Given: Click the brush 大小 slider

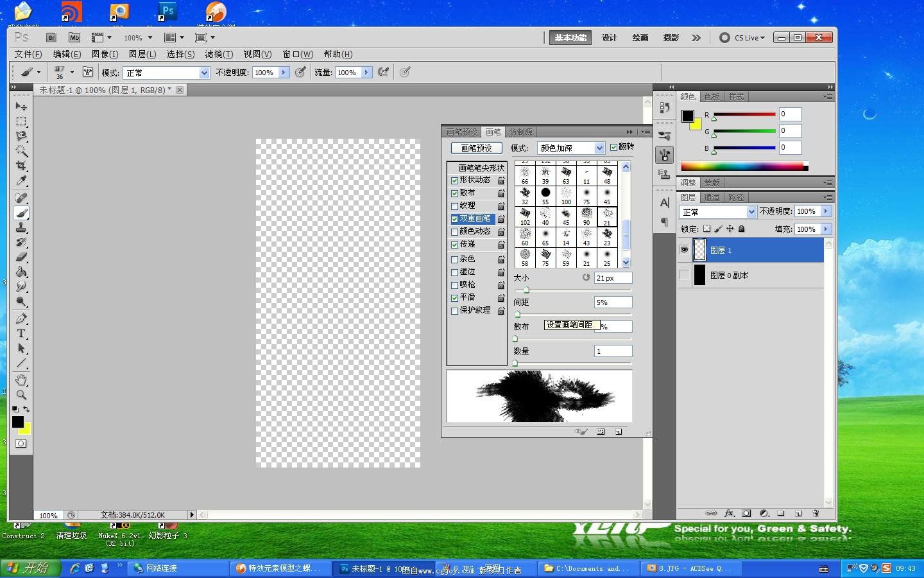Looking at the screenshot, I should point(573,290).
